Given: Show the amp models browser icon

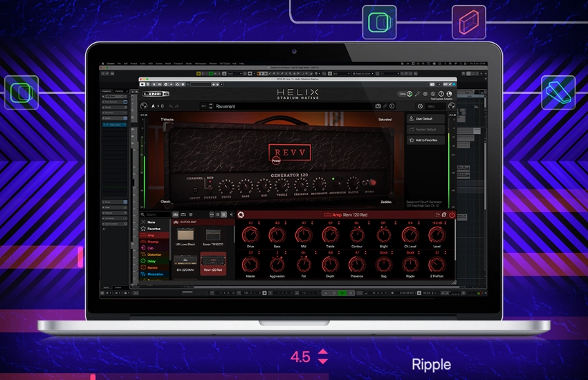Looking at the screenshot, I should [176, 214].
